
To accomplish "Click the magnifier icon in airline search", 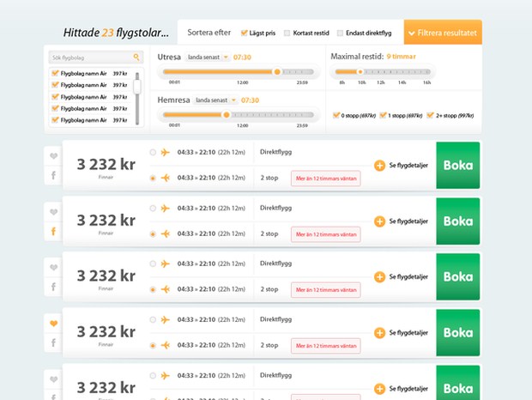I will point(136,57).
